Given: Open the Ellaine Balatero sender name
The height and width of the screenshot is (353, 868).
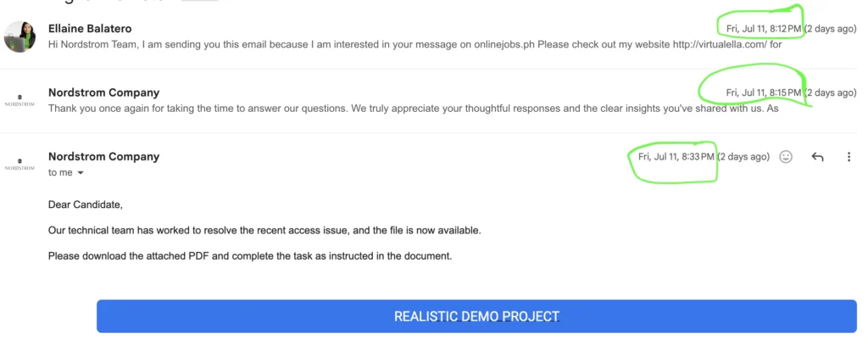Looking at the screenshot, I should pyautogui.click(x=90, y=28).
